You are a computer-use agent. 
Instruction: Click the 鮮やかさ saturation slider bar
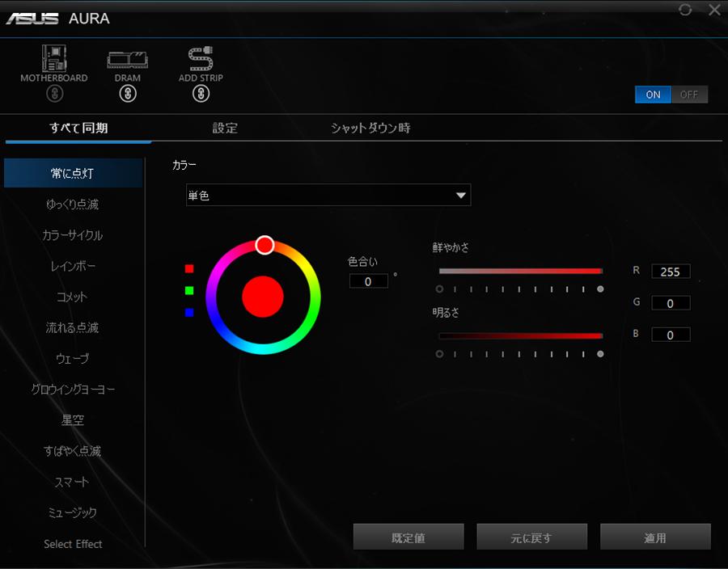[520, 271]
